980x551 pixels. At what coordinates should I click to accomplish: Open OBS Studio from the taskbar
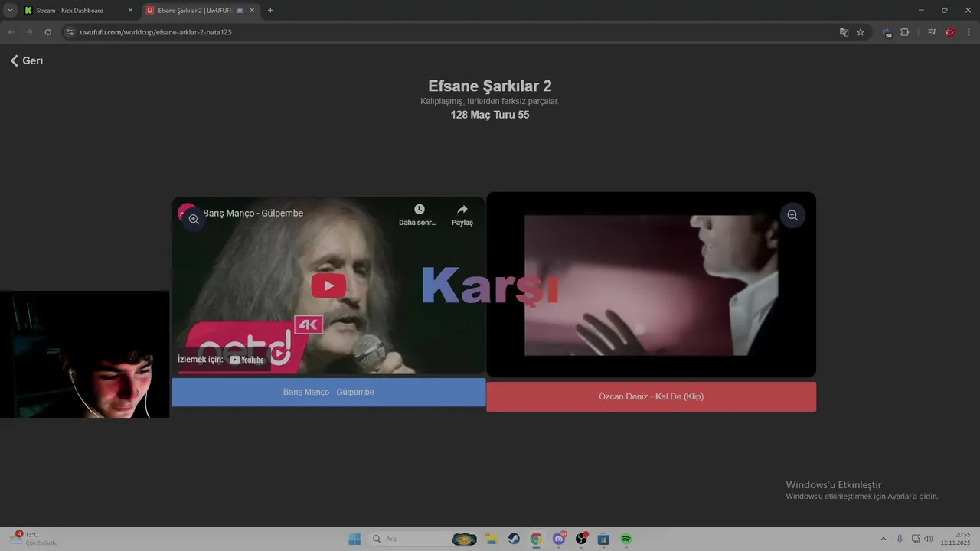coord(581,539)
